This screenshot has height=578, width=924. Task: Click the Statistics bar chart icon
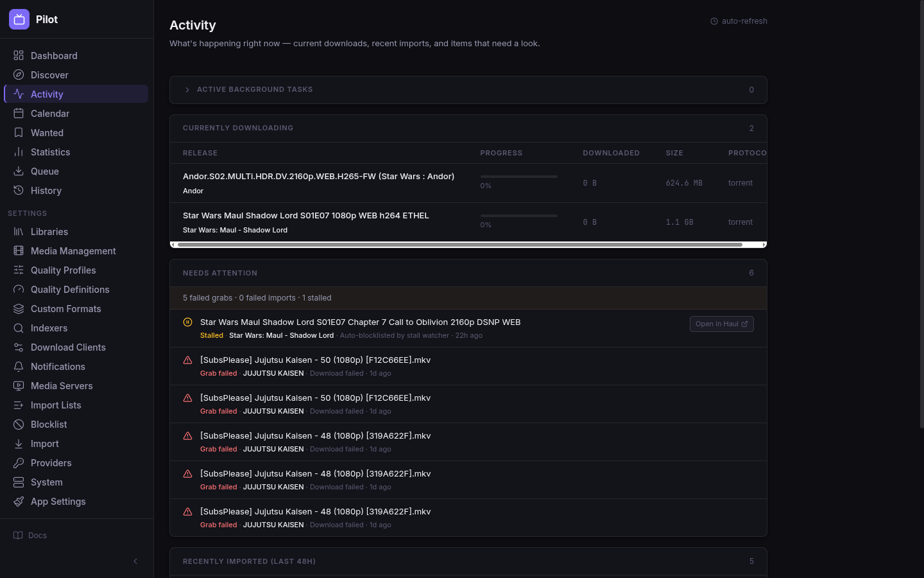pos(19,152)
